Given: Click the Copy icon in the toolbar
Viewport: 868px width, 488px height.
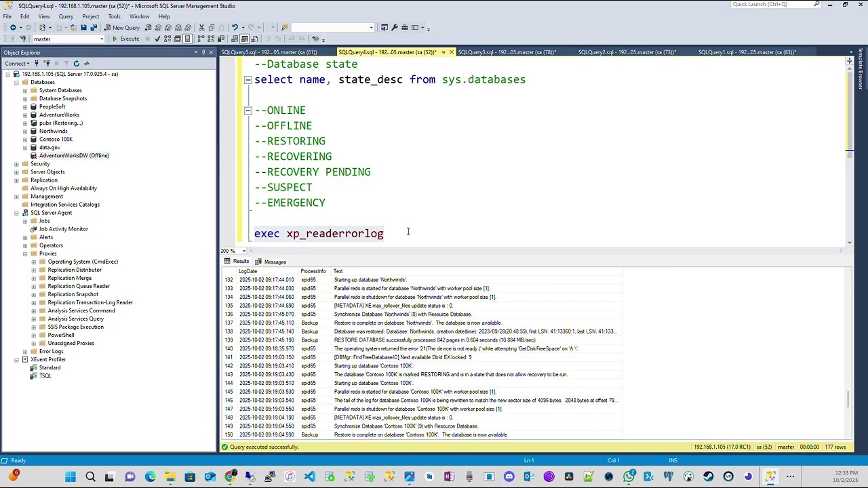Looking at the screenshot, I should click(212, 28).
